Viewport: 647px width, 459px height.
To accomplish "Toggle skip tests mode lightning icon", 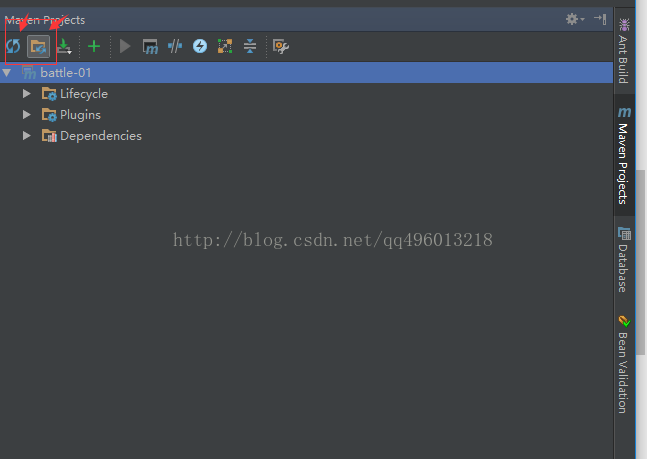I will click(x=200, y=46).
